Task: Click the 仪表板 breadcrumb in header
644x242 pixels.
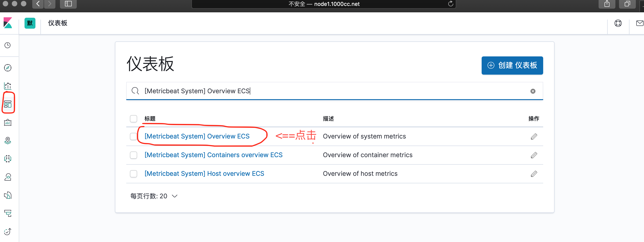Action: 57,23
